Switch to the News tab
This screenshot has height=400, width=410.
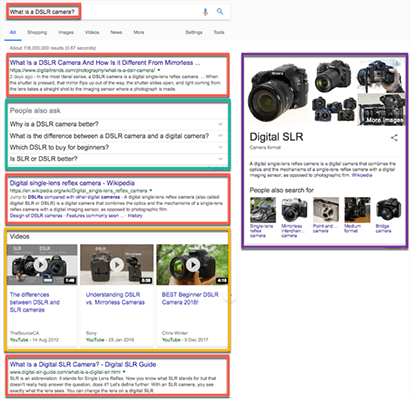[x=116, y=32]
